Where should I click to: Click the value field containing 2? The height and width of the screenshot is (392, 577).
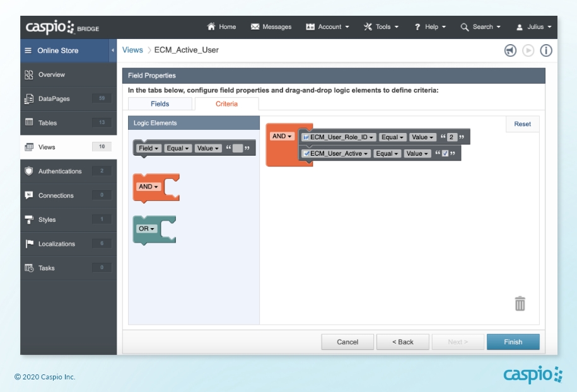pos(452,137)
